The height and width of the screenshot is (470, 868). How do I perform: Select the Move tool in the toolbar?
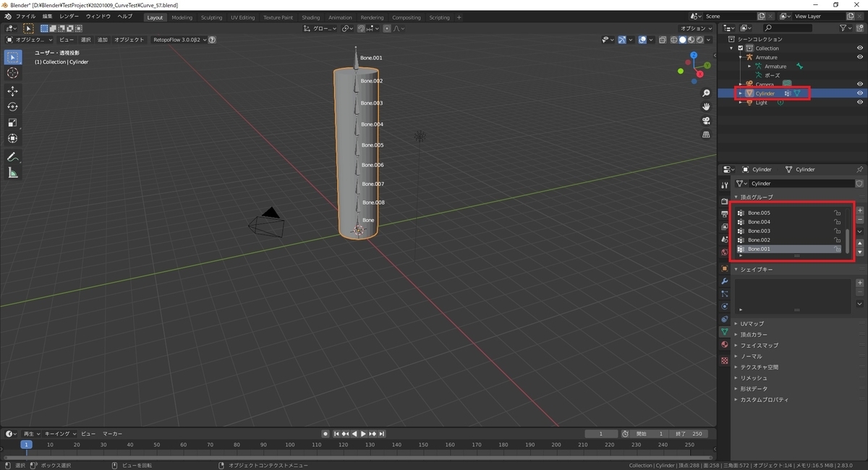[x=12, y=91]
